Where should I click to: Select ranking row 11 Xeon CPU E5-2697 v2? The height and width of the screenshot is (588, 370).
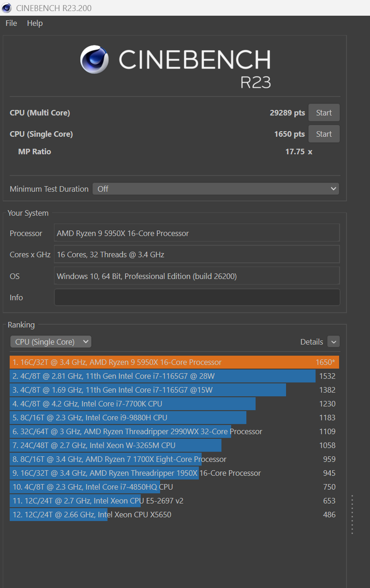[174, 501]
